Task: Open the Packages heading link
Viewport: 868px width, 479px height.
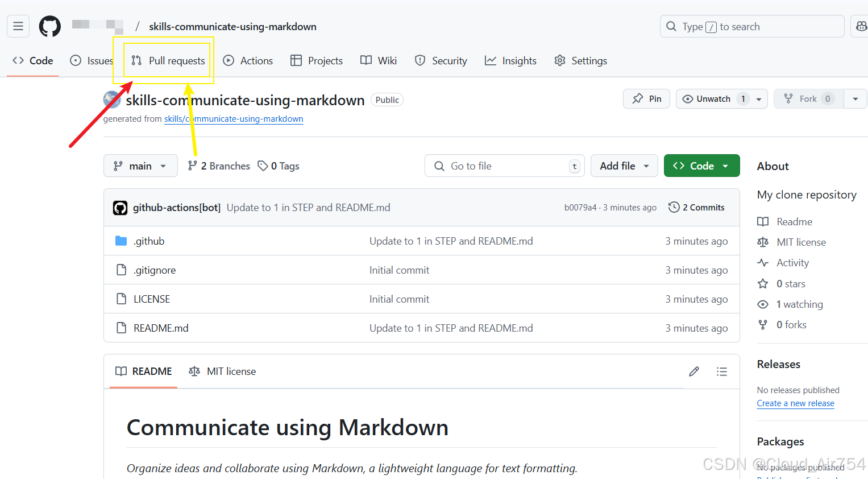Action: click(780, 441)
